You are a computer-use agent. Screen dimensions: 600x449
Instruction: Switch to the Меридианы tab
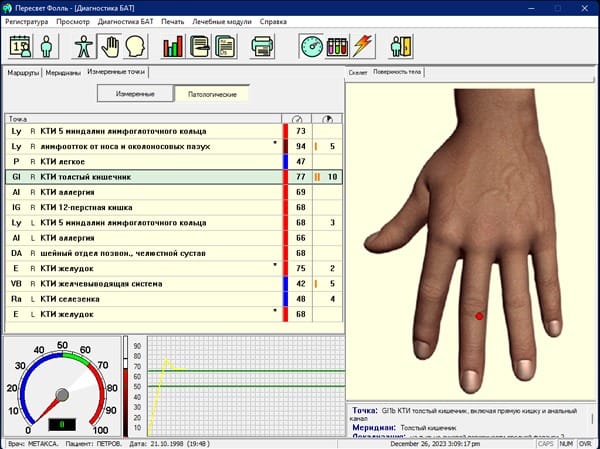(63, 73)
